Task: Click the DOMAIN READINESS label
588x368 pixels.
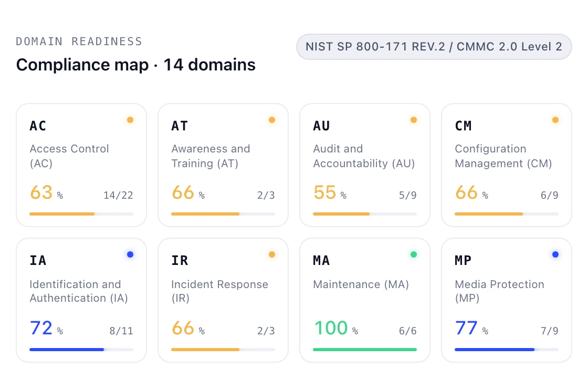Action: point(79,42)
